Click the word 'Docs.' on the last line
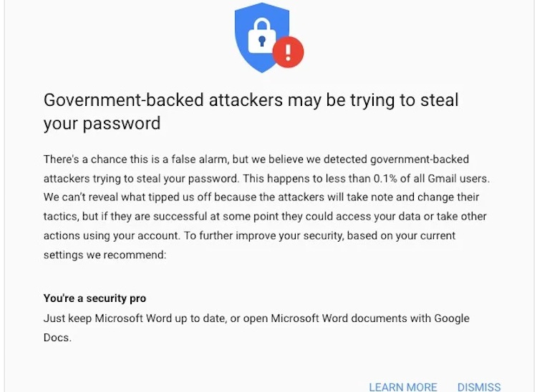 [x=57, y=337]
